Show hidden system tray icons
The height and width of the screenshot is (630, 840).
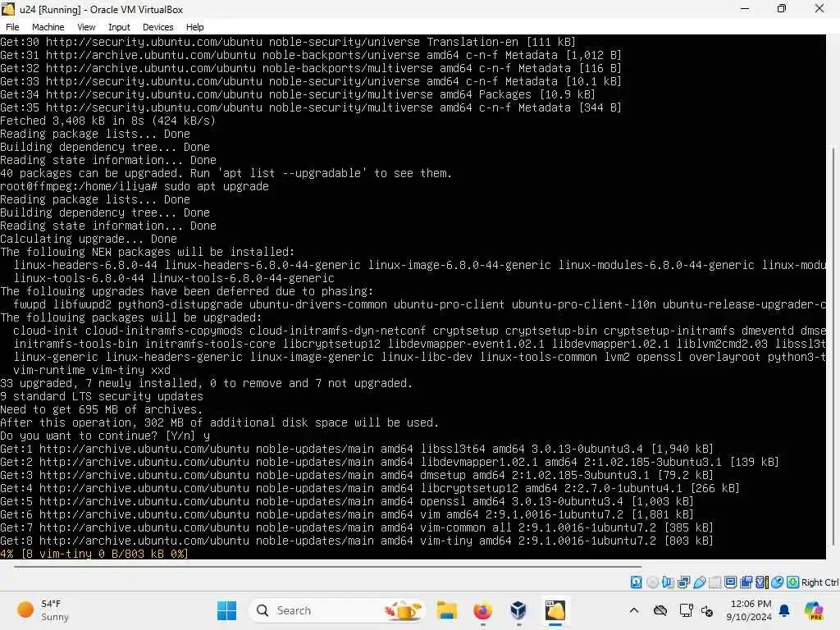[x=634, y=610]
